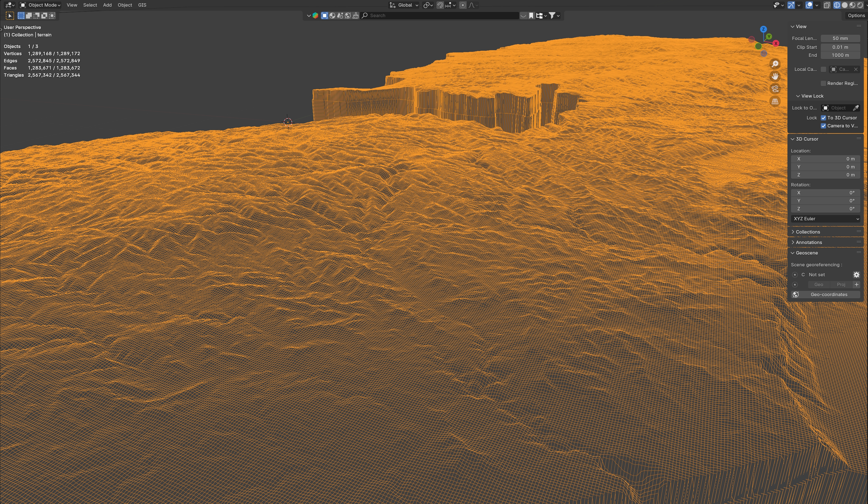Disable Camera to View lock
868x504 pixels.
[824, 126]
